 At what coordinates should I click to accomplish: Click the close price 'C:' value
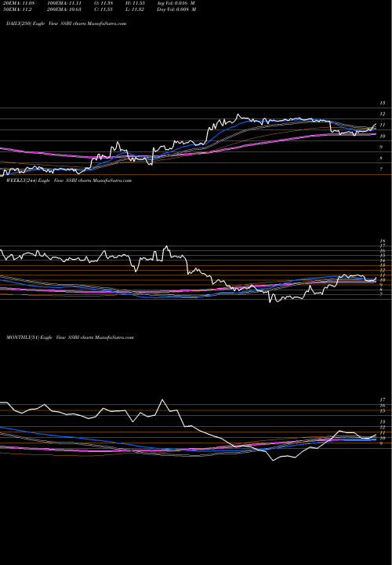coord(105,9)
